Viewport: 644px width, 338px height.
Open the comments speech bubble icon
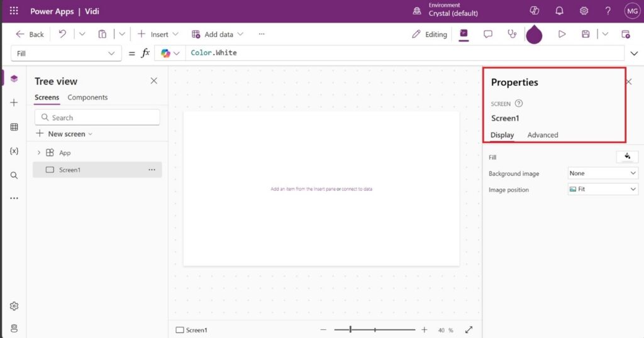(x=487, y=34)
